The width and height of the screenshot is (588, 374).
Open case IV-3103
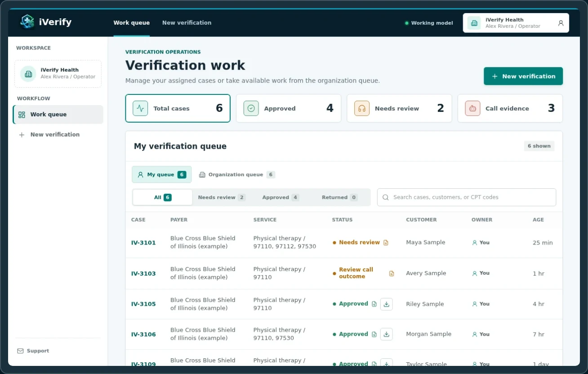143,273
